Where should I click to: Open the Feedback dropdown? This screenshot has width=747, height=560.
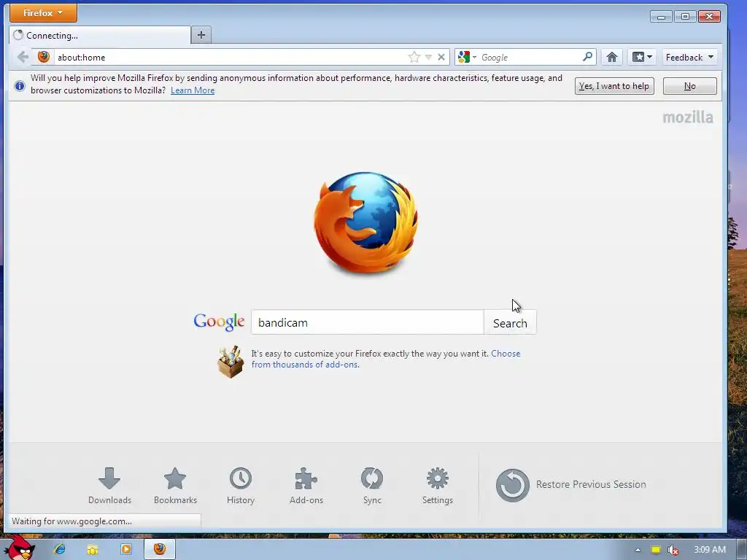[x=689, y=57]
